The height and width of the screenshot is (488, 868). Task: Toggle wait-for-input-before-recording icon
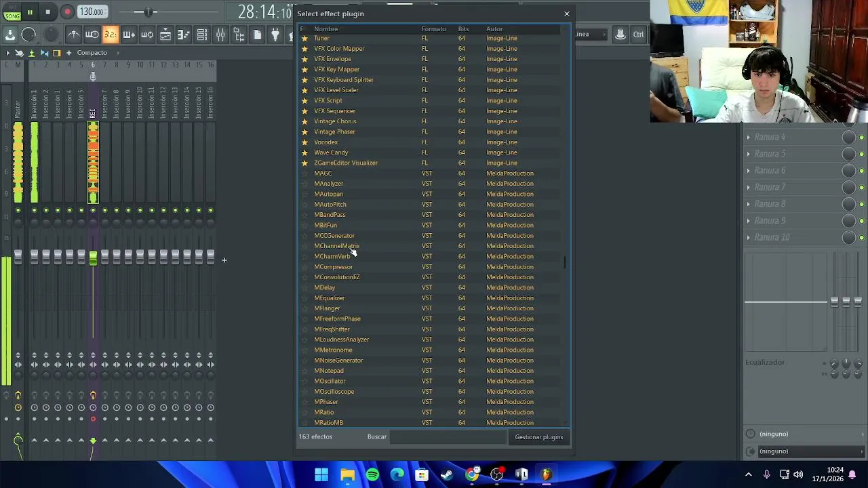coord(92,35)
